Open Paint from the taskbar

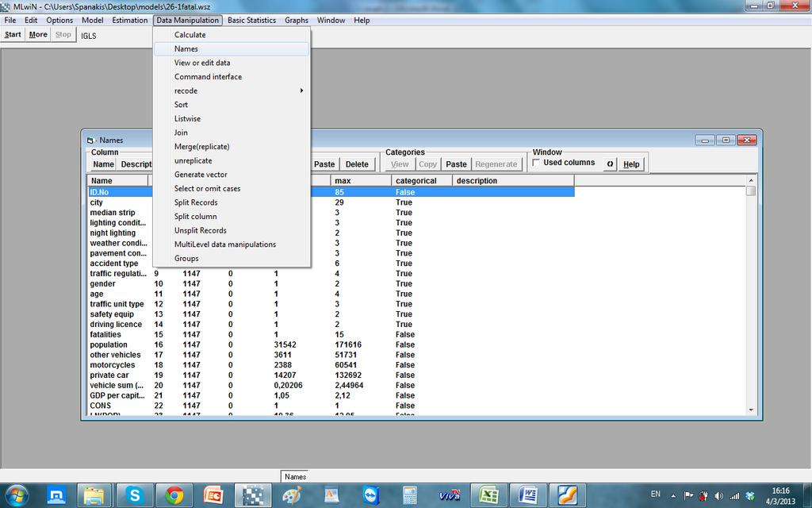tap(292, 495)
